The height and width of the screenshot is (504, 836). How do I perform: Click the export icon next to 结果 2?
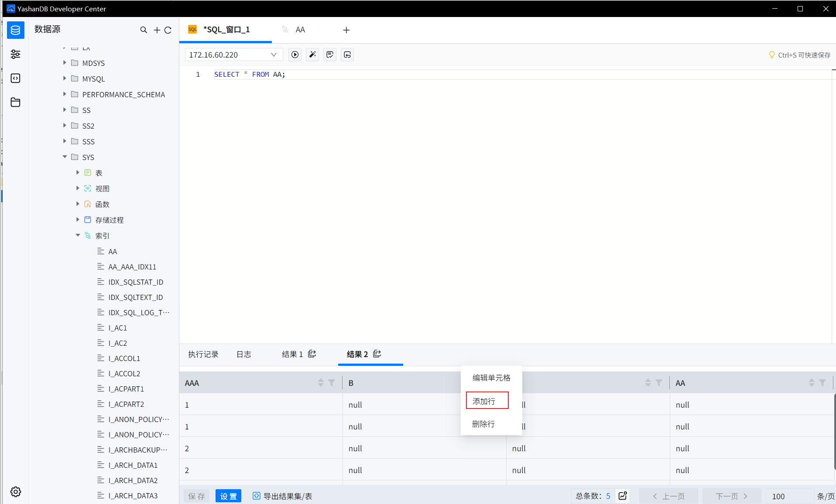pyautogui.click(x=377, y=354)
